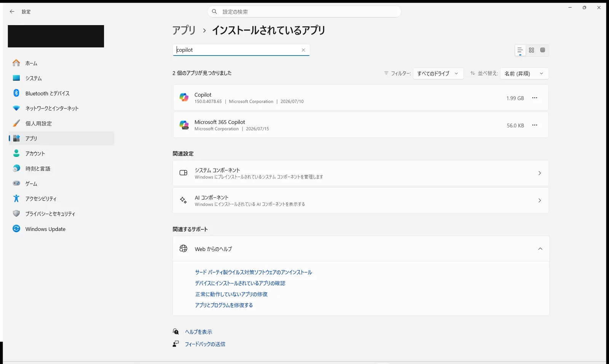Click the feedback person icon
The image size is (609, 364).
(x=175, y=344)
